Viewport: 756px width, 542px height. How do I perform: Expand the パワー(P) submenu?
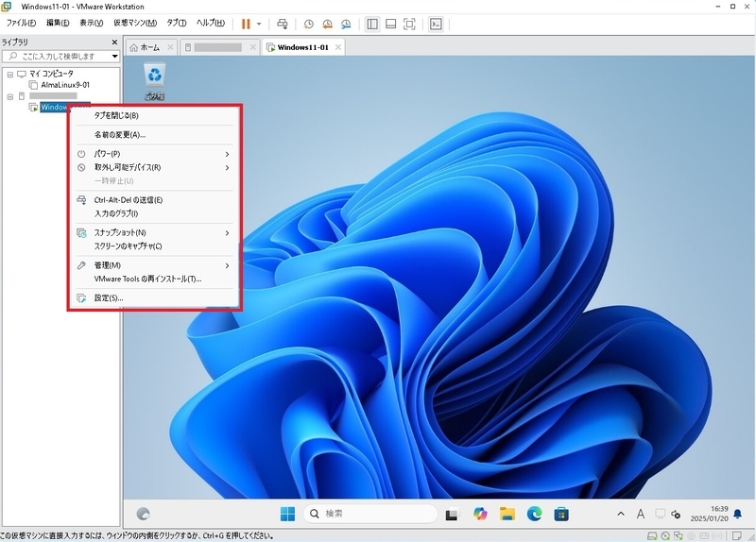[x=154, y=154]
